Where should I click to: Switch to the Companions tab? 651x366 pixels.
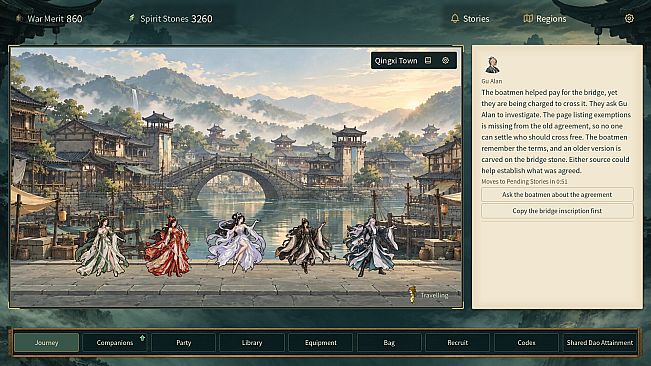click(x=115, y=343)
